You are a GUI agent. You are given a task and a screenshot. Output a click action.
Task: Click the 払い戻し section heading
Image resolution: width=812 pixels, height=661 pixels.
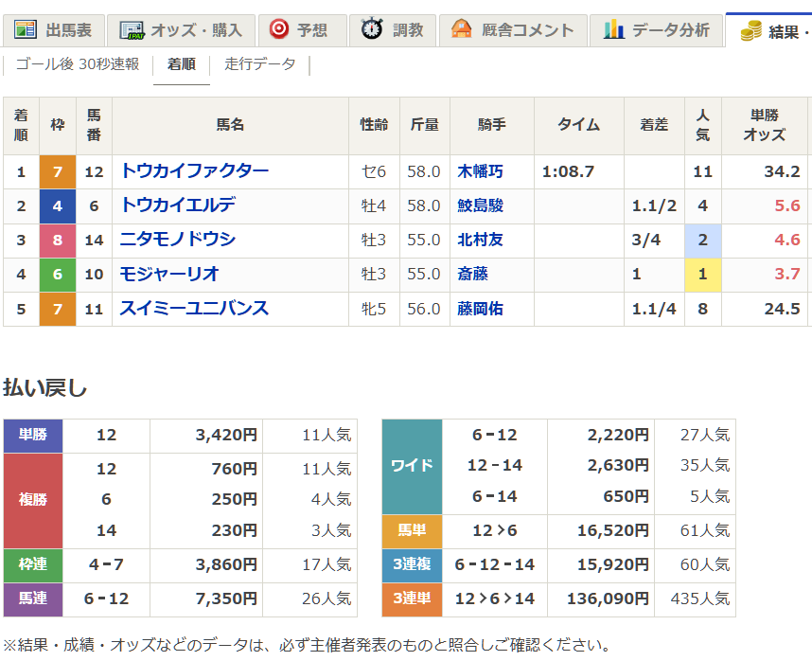(x=45, y=387)
